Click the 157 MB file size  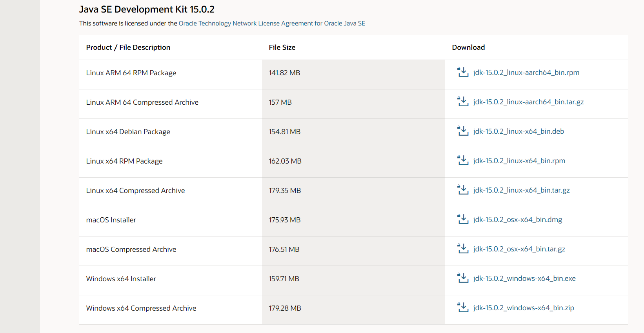pos(280,102)
